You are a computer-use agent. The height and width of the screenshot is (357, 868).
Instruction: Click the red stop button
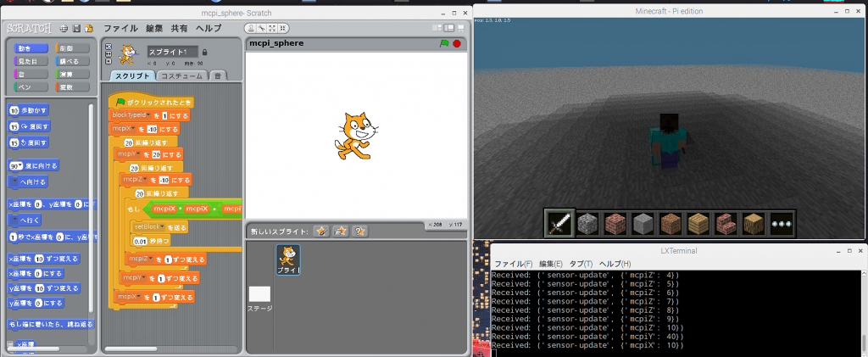click(457, 43)
